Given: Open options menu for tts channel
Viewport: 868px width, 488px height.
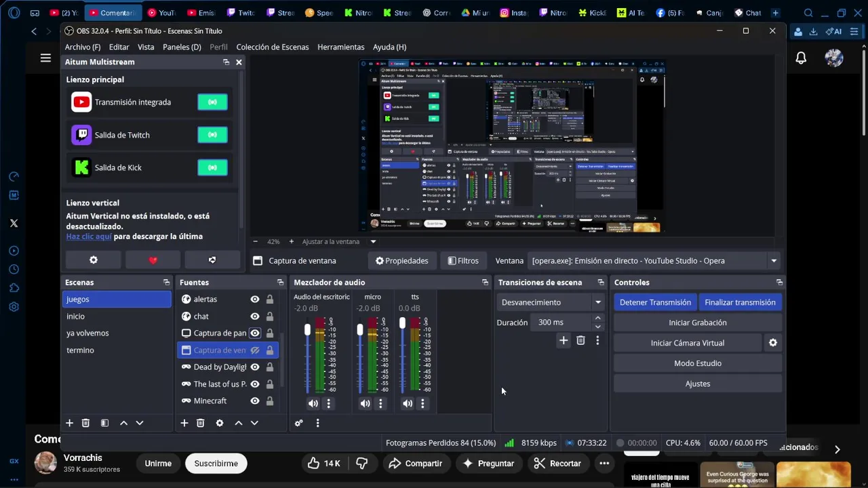Looking at the screenshot, I should pyautogui.click(x=422, y=403).
